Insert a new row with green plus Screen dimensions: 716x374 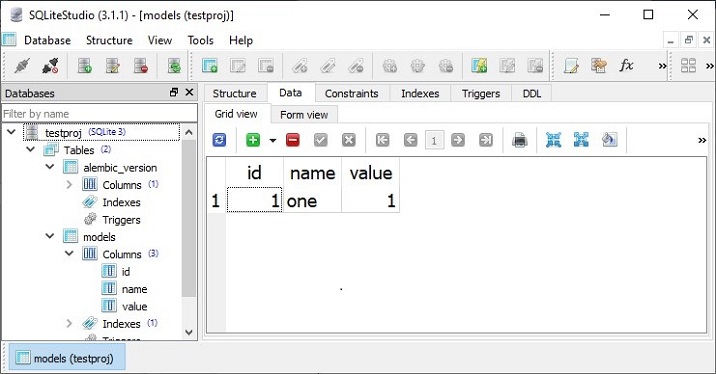pyautogui.click(x=253, y=140)
